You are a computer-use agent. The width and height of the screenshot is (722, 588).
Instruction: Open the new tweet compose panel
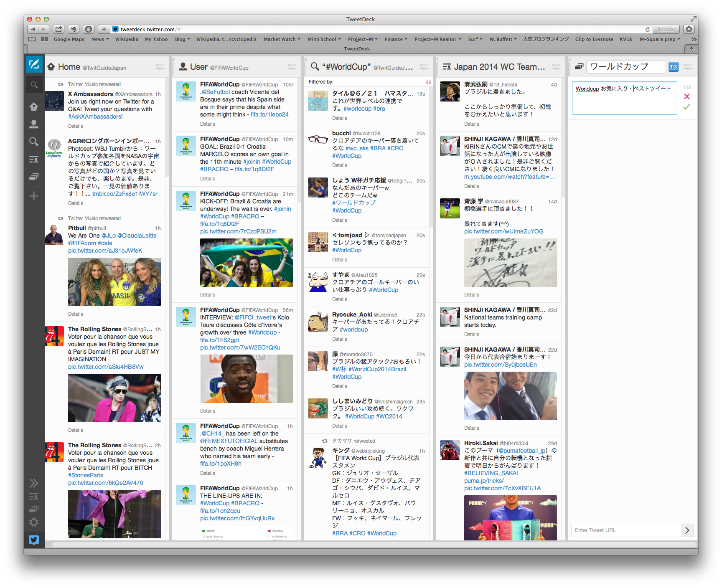tap(34, 65)
